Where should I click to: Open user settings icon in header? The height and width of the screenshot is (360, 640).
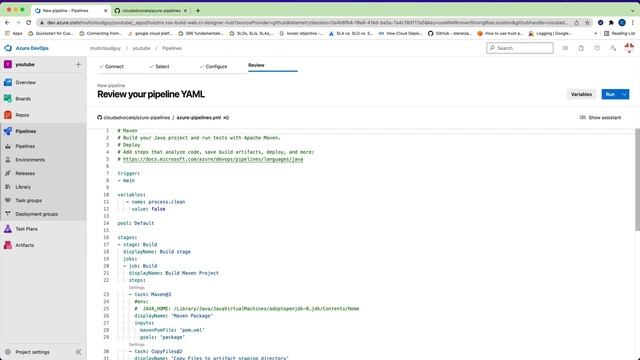pos(613,48)
